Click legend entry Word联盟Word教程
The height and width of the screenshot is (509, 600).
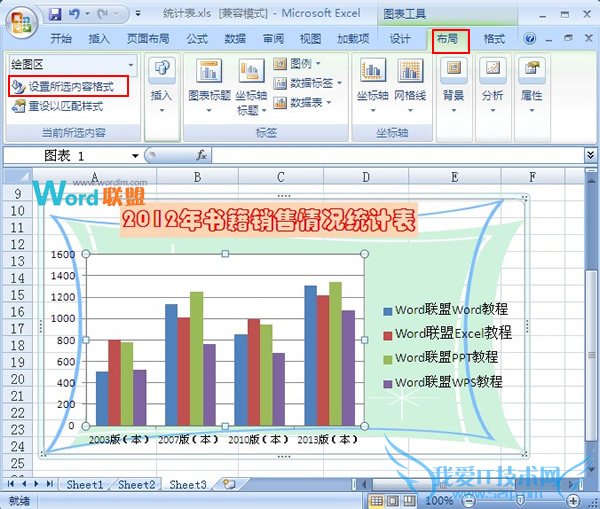[446, 310]
